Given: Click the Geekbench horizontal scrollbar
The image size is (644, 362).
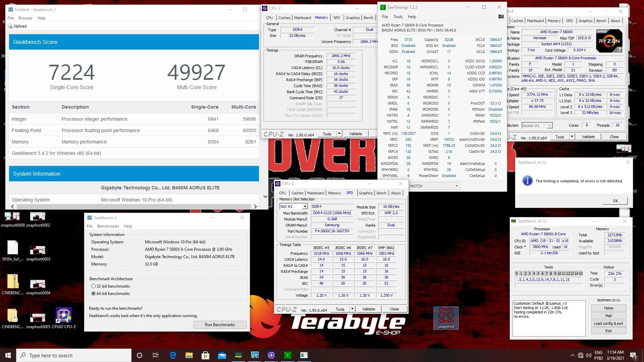Looking at the screenshot, I should 133,206.
